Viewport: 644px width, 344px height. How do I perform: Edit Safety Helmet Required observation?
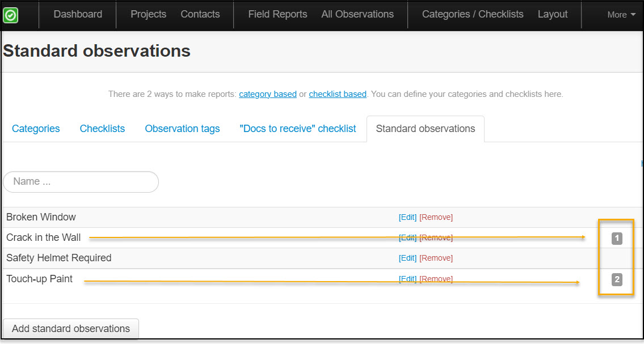pyautogui.click(x=407, y=258)
